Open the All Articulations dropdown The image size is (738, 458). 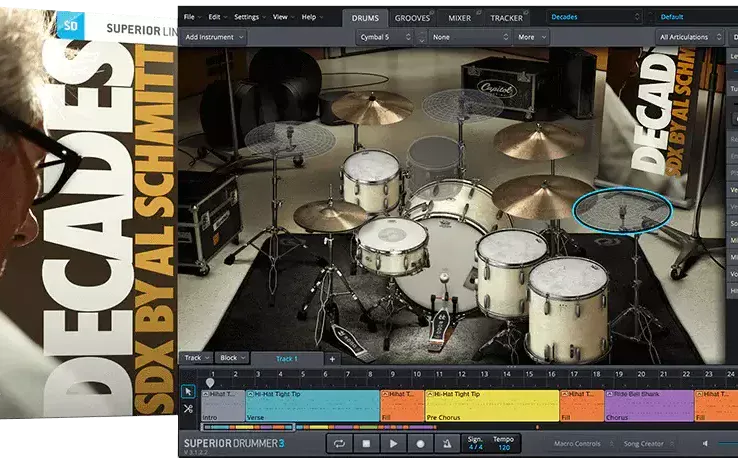click(690, 37)
